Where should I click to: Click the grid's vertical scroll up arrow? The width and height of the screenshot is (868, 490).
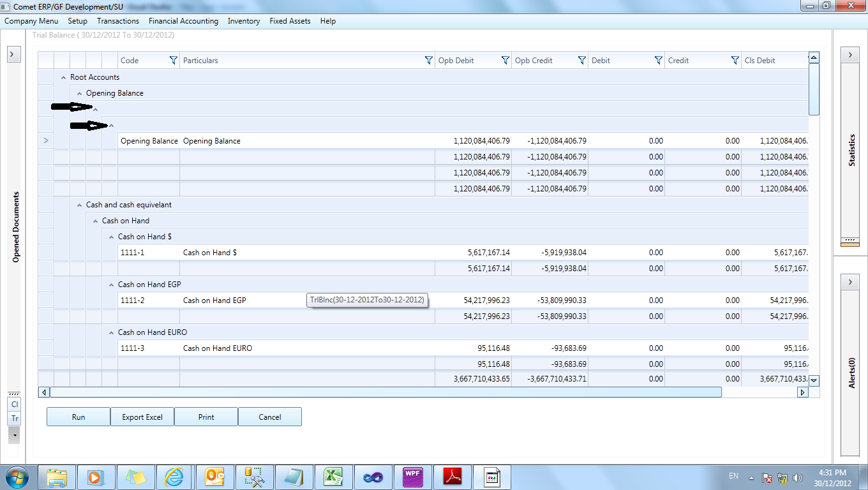(x=814, y=58)
